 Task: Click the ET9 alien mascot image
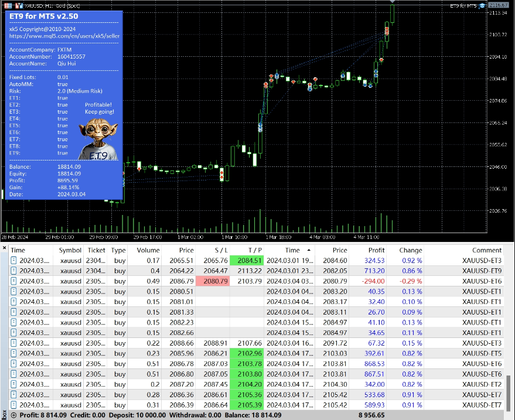point(98,139)
